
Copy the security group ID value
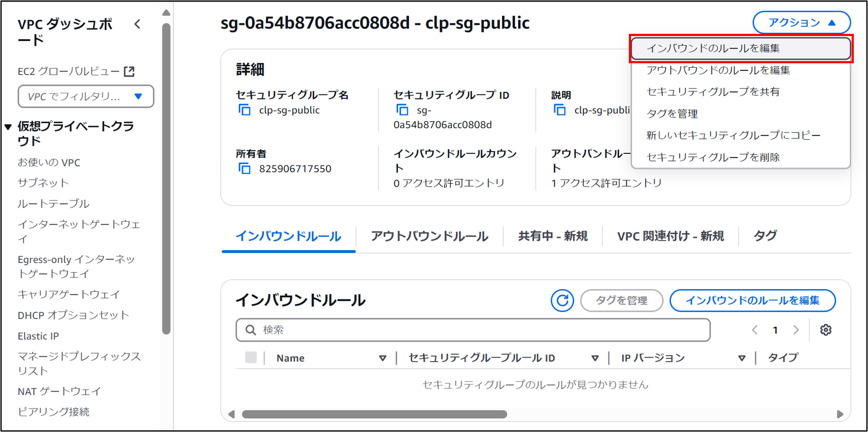tap(402, 110)
